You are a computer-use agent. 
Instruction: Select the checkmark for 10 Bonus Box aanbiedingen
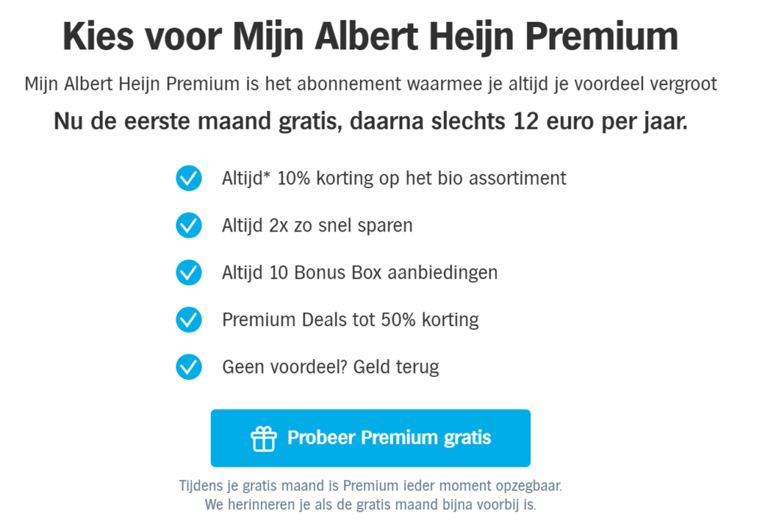(188, 273)
